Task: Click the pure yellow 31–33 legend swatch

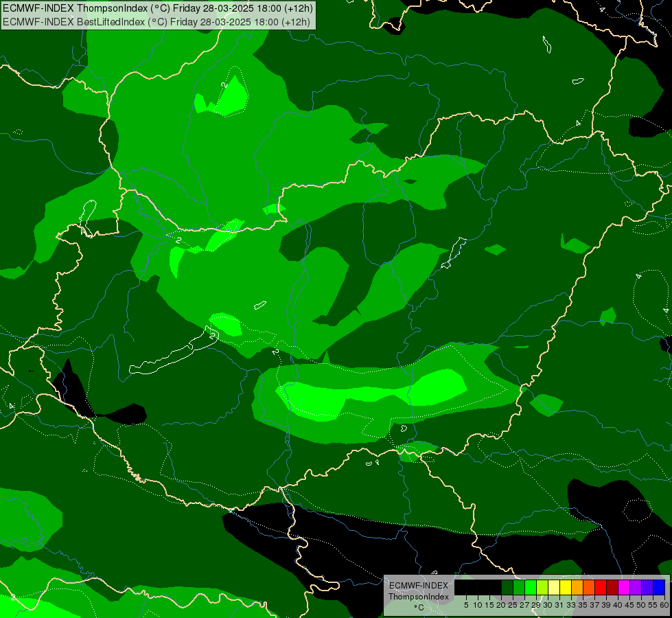Action: (x=566, y=587)
